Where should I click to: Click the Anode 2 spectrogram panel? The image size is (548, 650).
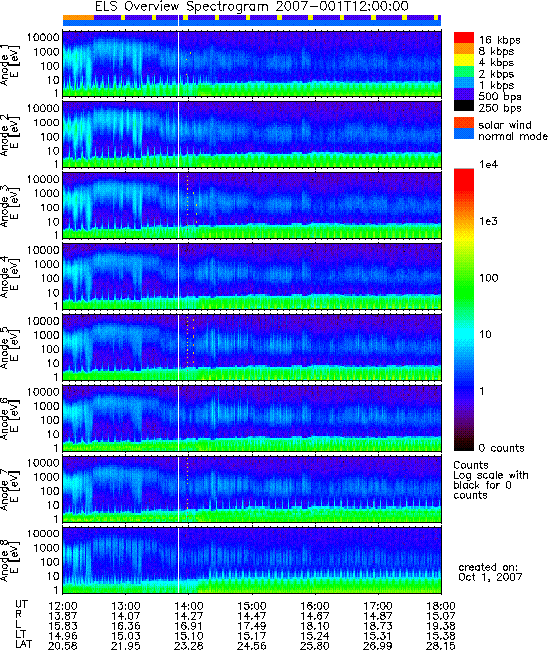pos(252,135)
